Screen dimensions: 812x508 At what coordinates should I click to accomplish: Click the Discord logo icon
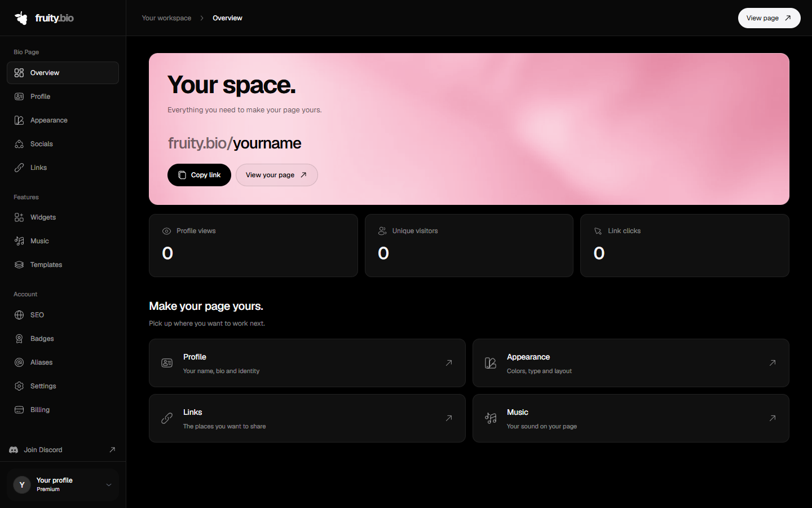[x=14, y=450]
